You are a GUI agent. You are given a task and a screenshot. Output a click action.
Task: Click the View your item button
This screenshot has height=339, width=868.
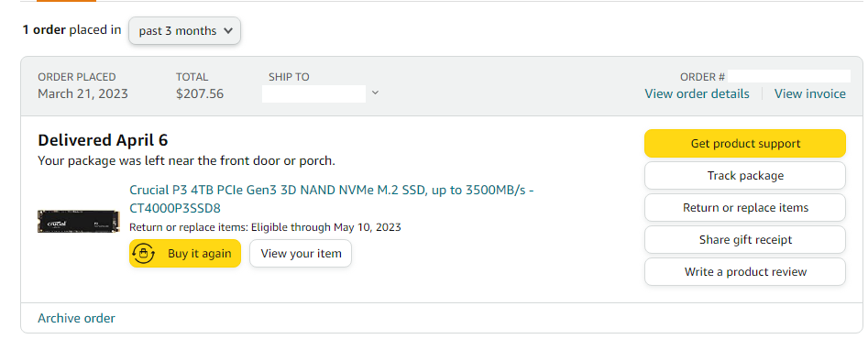[301, 253]
